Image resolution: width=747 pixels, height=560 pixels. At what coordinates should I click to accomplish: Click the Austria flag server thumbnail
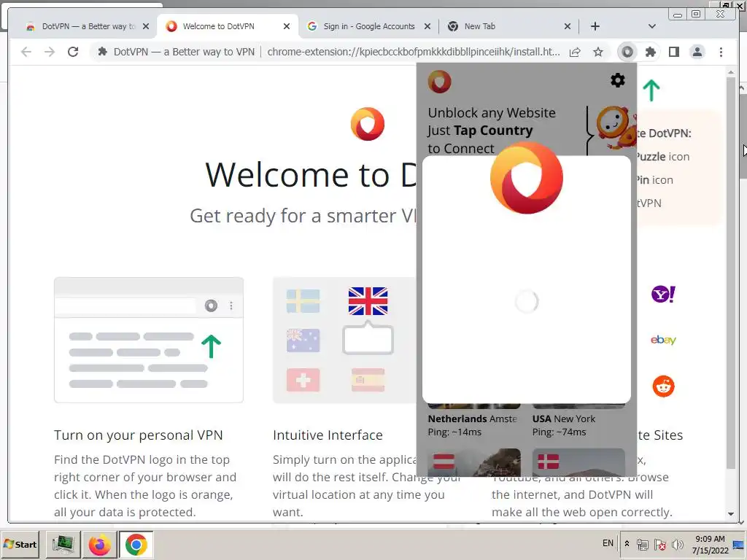click(x=473, y=462)
